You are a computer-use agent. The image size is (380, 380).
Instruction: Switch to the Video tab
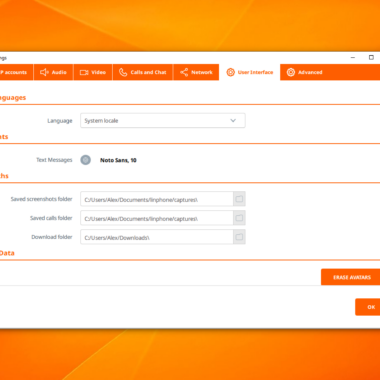pos(93,72)
